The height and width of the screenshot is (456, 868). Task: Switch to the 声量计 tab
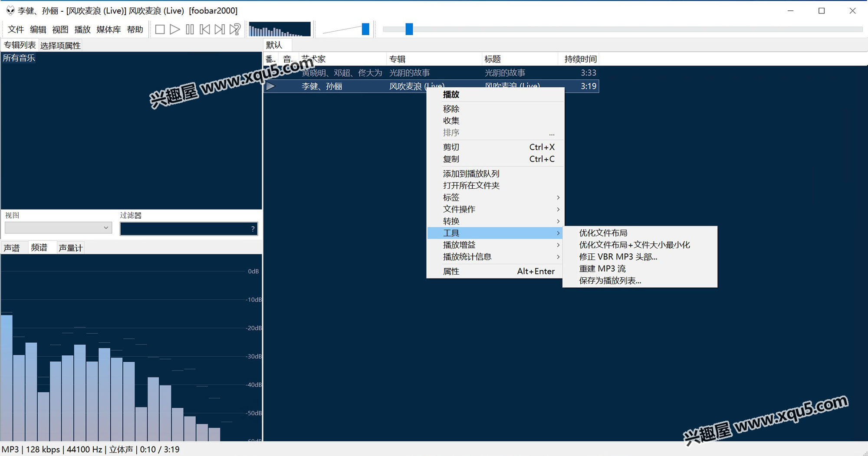pos(70,248)
